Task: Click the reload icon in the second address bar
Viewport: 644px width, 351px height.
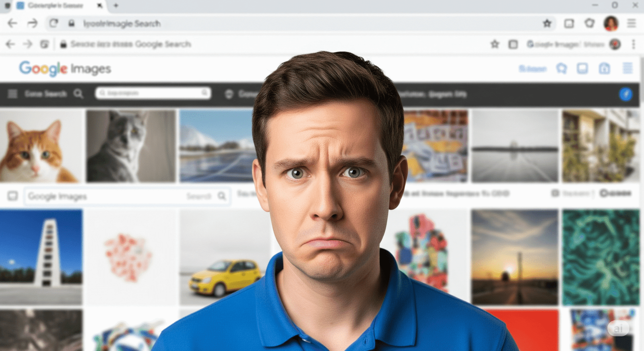Action: point(44,44)
